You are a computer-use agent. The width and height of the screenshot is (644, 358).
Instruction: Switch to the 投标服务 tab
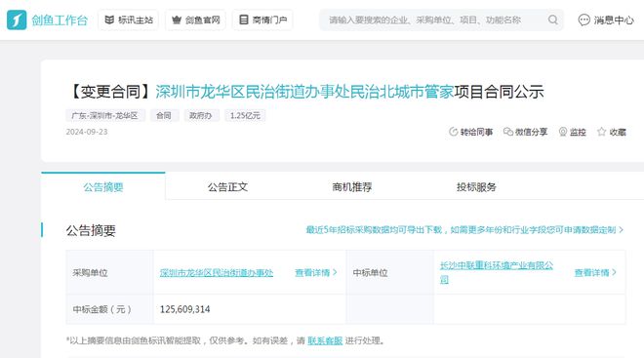(476, 187)
